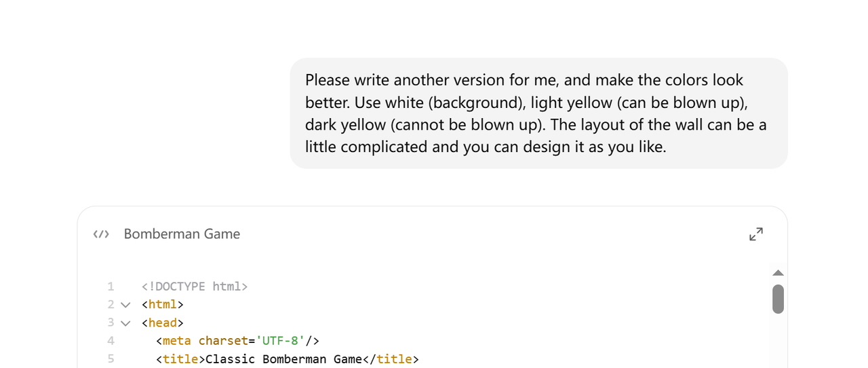Collapse the html tag at line 2
Image resolution: width=868 pixels, height=368 pixels.
click(125, 305)
